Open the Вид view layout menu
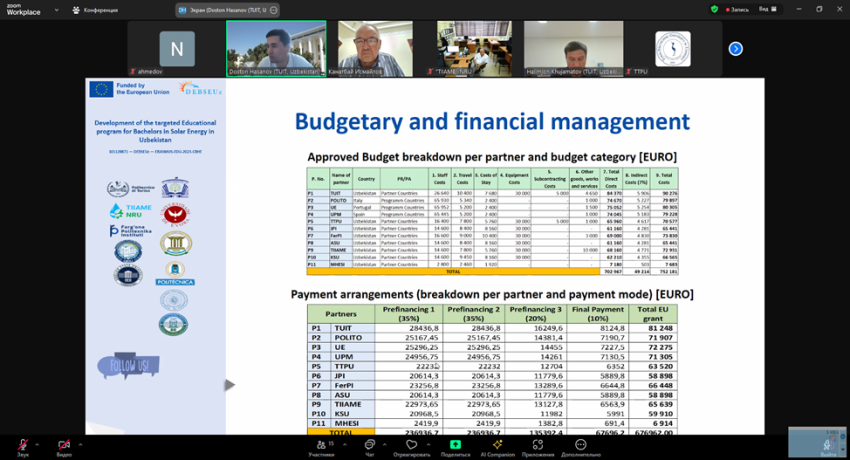 point(768,9)
